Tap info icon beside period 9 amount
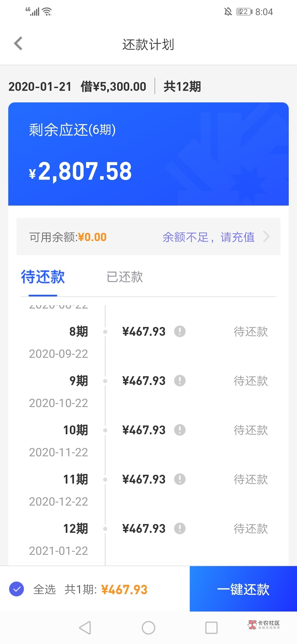The width and height of the screenshot is (297, 644). (180, 381)
